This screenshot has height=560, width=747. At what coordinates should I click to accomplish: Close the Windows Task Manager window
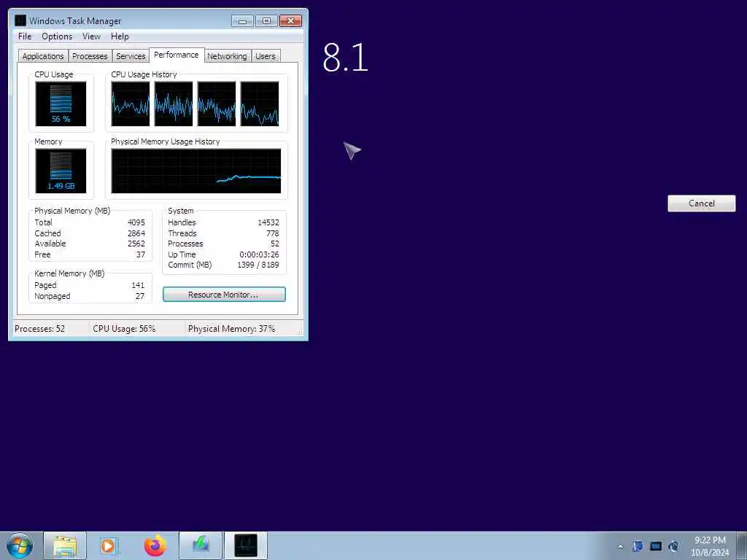coord(290,20)
